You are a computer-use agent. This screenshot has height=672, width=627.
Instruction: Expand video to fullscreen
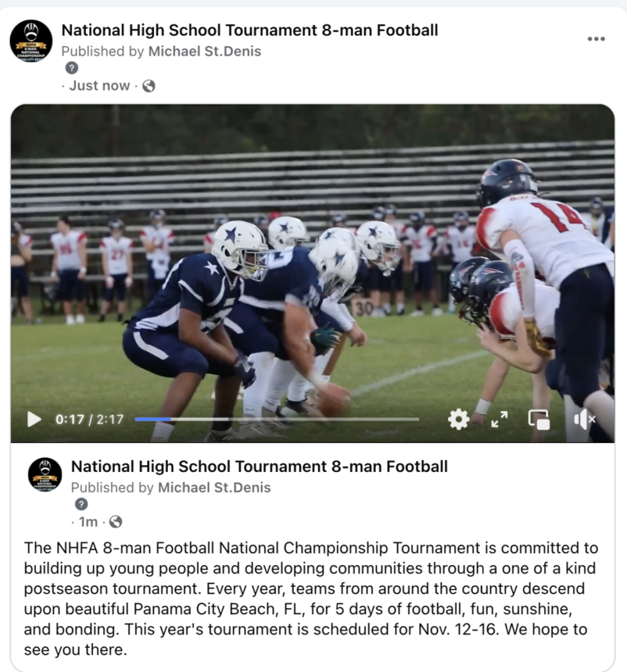499,419
